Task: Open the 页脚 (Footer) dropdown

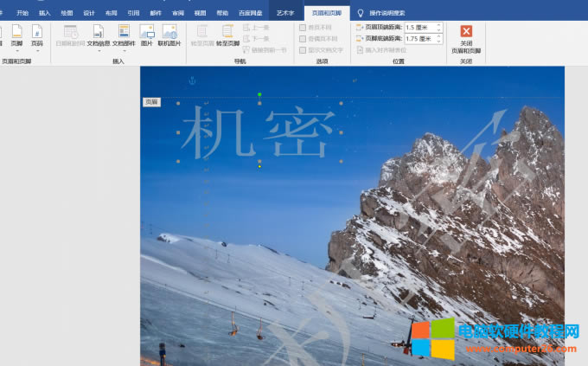Action: point(16,35)
